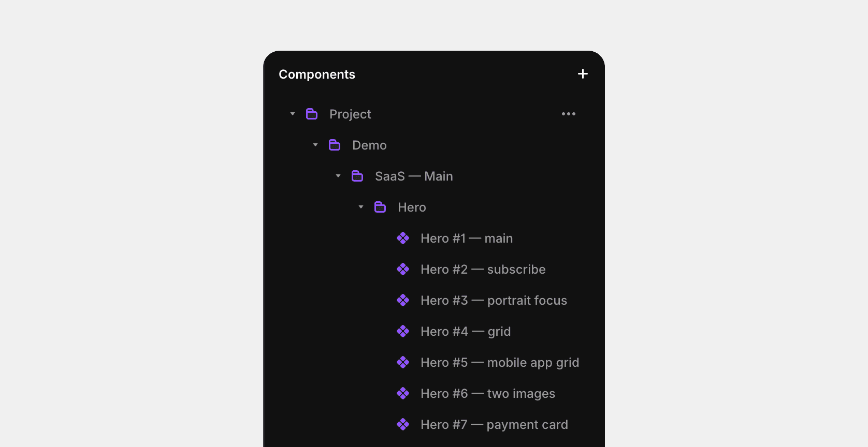Click the Hero folder icon
Screen dimensions: 868x447
tap(380, 207)
